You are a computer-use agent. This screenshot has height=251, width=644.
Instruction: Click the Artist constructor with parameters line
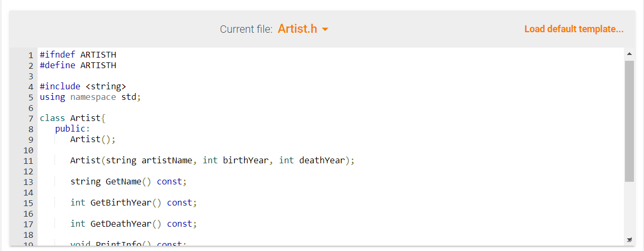[x=213, y=161]
